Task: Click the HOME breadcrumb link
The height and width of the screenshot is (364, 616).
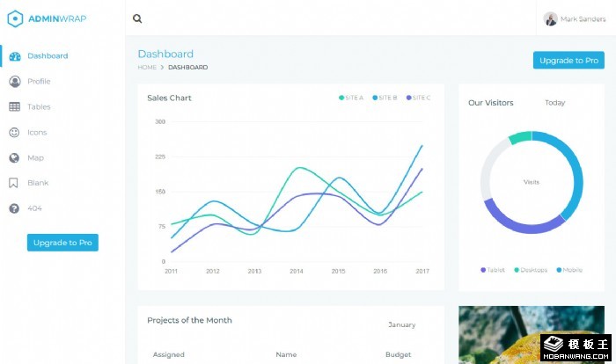Action: point(147,68)
